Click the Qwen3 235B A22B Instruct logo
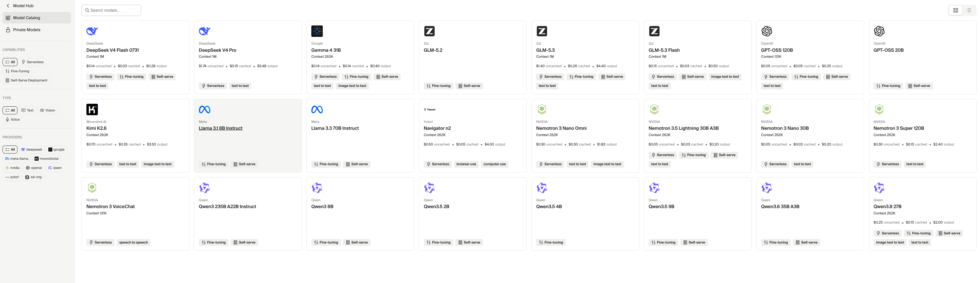 coord(205,188)
